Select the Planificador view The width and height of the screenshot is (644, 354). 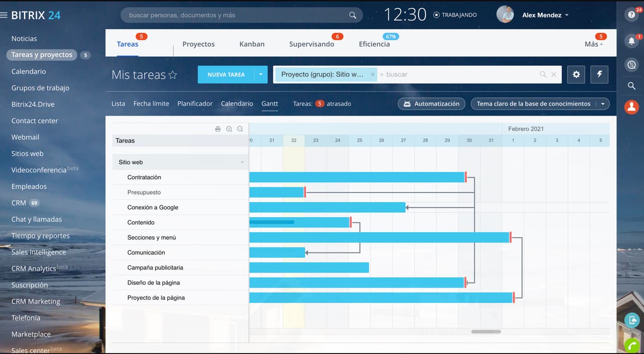point(195,104)
